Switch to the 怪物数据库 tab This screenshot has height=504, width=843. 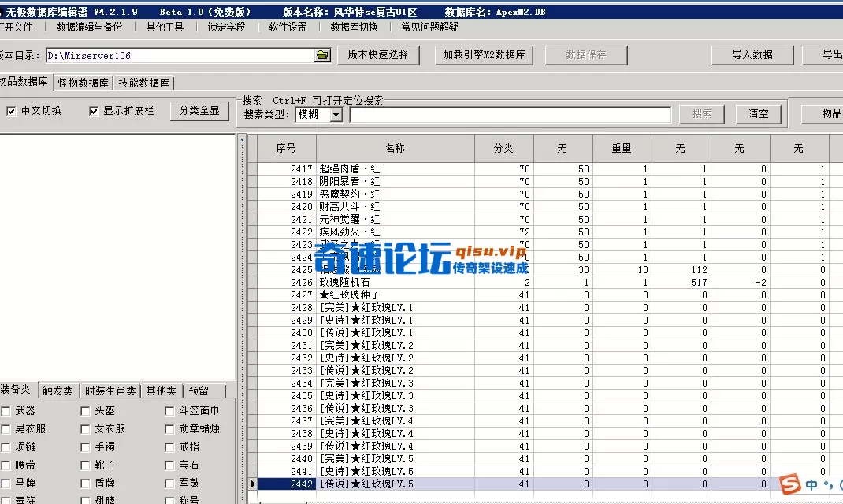click(x=84, y=81)
